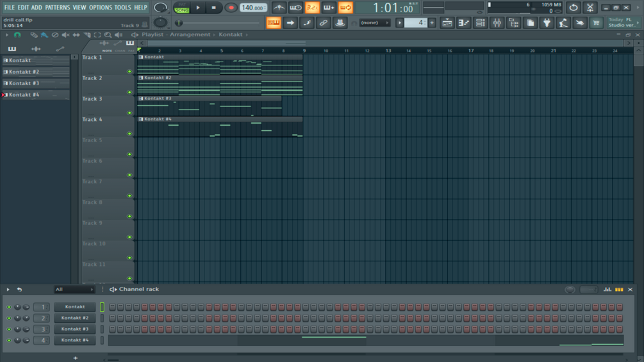Click the master pitch knob
This screenshot has height=362, width=644.
pyautogui.click(x=160, y=22)
